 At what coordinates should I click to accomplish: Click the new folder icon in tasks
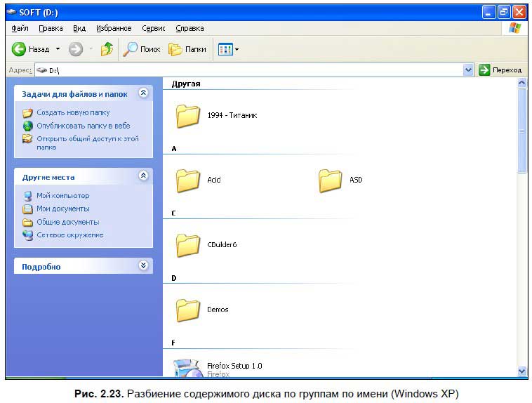coord(27,113)
